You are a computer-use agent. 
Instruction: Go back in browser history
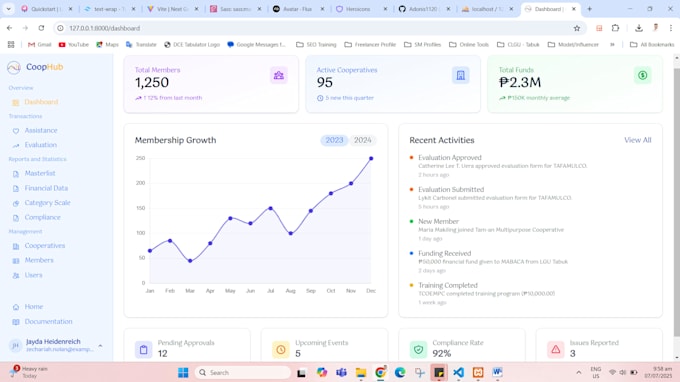click(10, 28)
